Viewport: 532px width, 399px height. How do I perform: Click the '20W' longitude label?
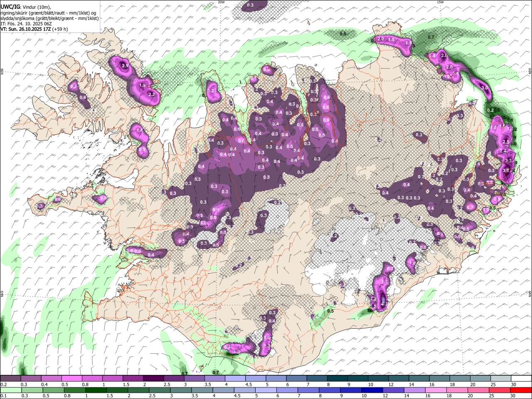tap(221, 2)
